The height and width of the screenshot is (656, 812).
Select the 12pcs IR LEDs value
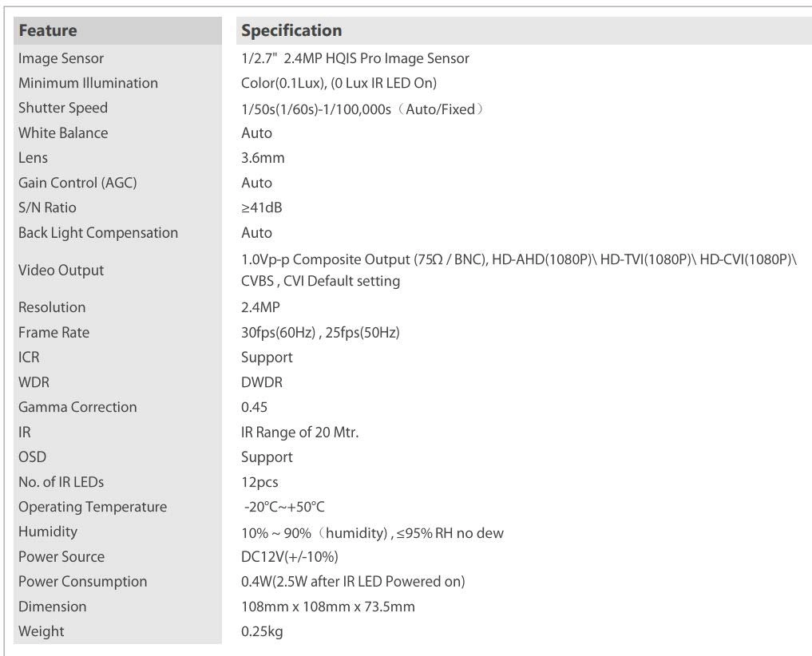coord(259,482)
